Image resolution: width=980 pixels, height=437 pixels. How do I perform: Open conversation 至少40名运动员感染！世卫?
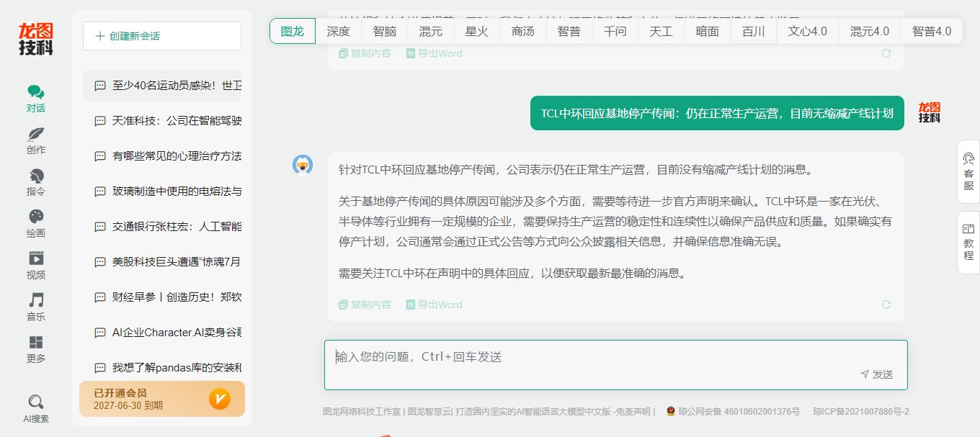click(162, 86)
